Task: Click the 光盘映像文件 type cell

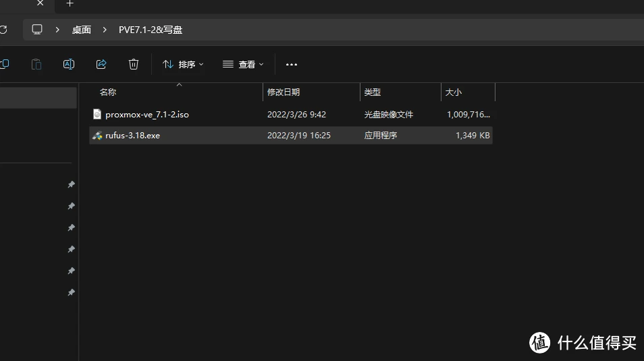Action: click(389, 115)
